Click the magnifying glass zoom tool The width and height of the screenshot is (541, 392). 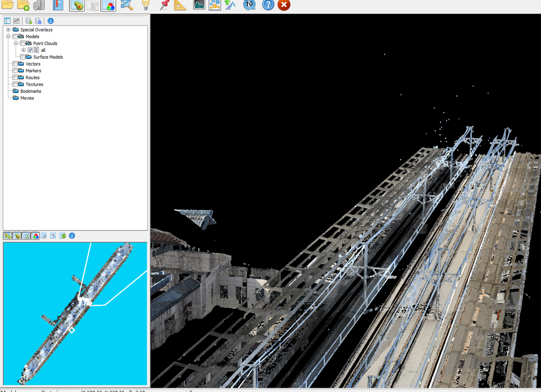point(126,5)
